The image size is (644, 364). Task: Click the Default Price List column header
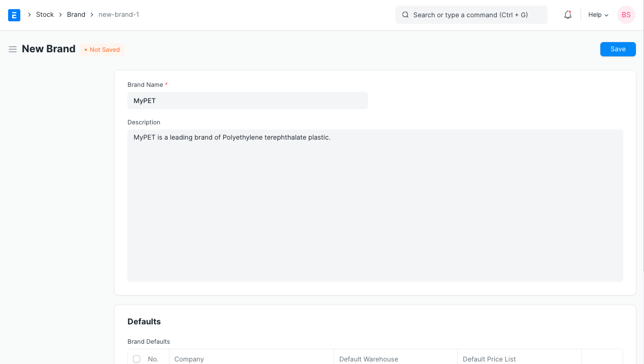click(489, 359)
